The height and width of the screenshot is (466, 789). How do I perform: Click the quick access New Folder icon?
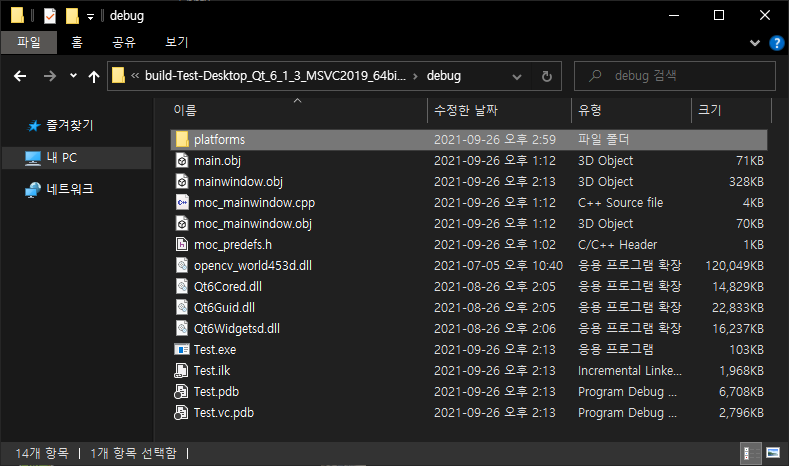tap(72, 16)
